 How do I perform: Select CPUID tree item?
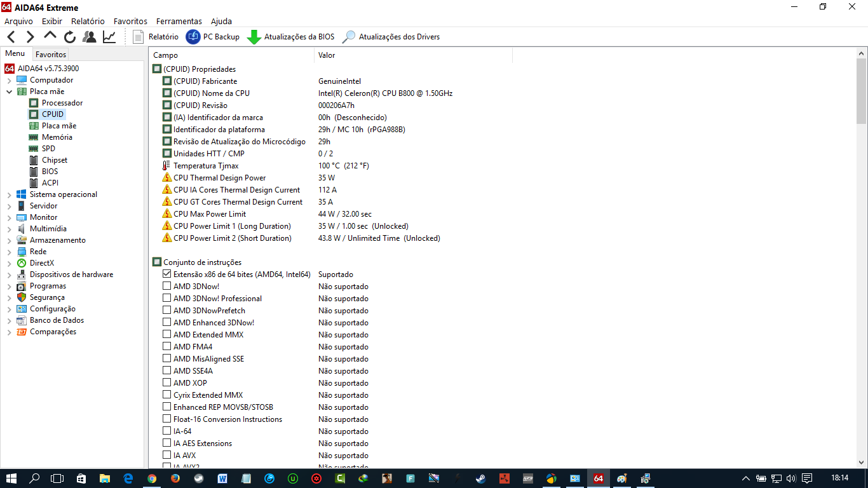(53, 114)
